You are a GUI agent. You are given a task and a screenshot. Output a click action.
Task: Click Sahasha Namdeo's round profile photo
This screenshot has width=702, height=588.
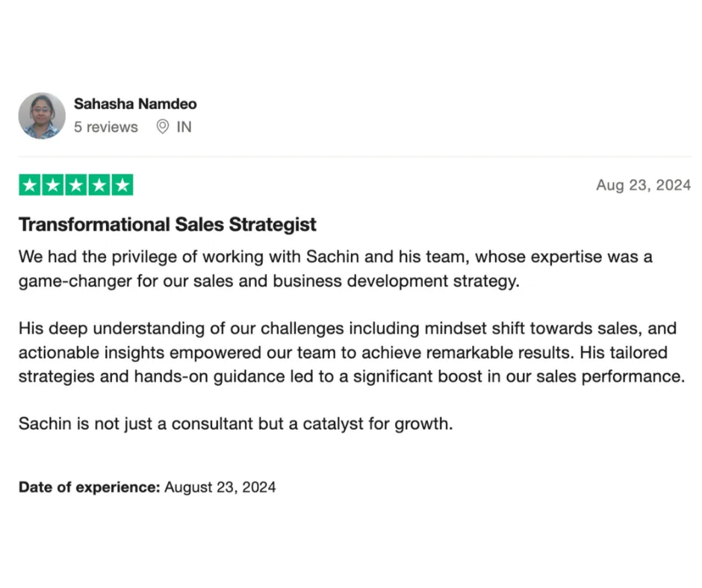[x=42, y=116]
